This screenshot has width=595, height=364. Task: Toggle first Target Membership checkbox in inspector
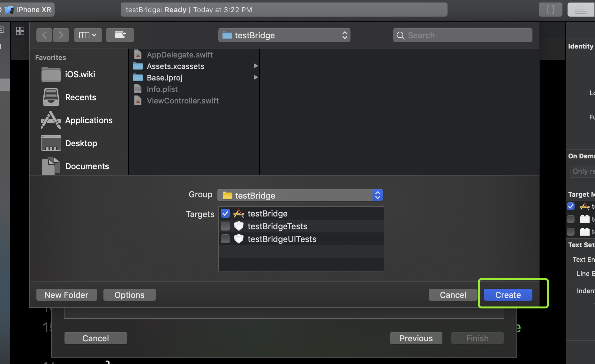571,206
